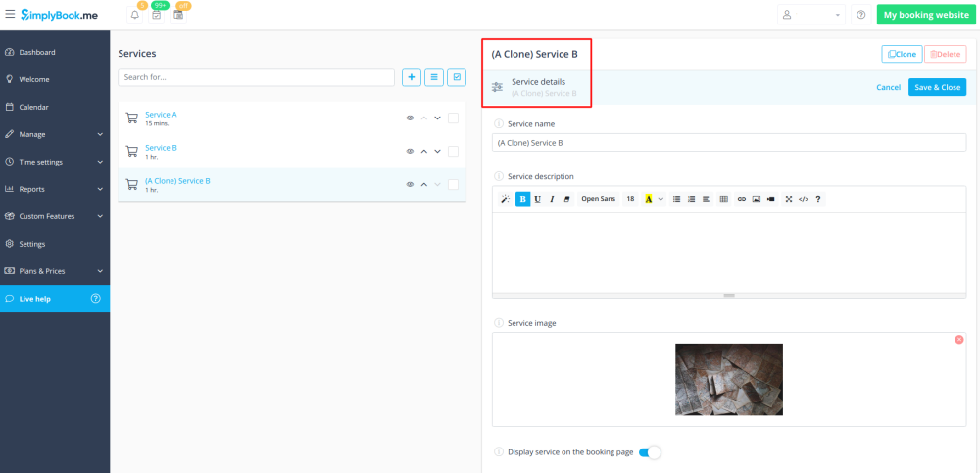This screenshot has height=473, width=980.
Task: Insert picture using editor image icon
Action: [x=756, y=199]
